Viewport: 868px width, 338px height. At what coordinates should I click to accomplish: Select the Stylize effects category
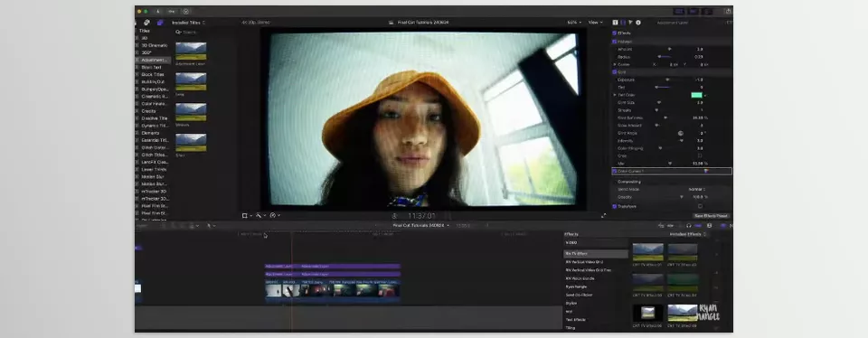571,304
